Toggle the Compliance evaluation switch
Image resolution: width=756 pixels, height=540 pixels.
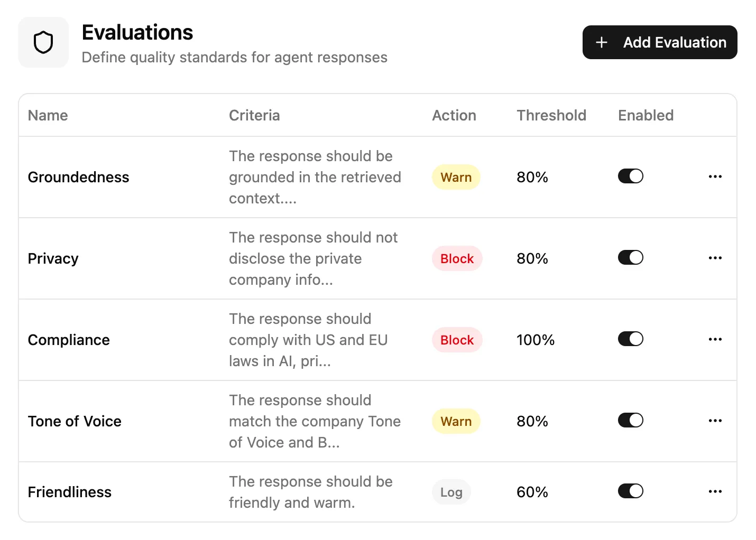(x=630, y=339)
